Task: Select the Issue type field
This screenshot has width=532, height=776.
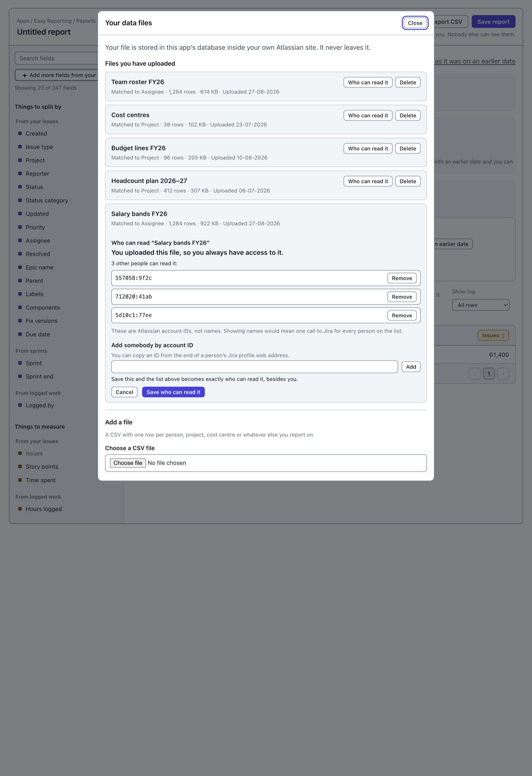Action: [39, 147]
